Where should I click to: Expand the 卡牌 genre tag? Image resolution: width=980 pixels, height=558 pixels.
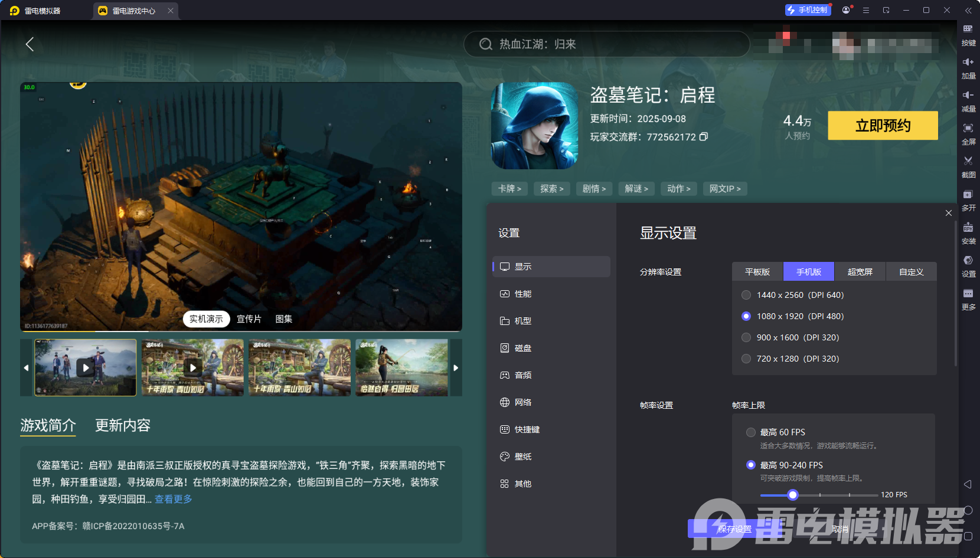pyautogui.click(x=509, y=188)
